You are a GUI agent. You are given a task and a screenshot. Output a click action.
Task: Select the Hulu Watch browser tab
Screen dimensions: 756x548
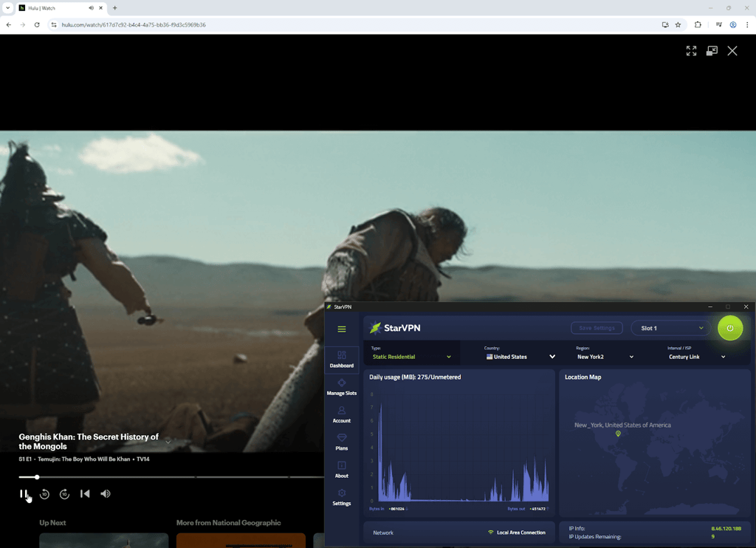pyautogui.click(x=61, y=8)
